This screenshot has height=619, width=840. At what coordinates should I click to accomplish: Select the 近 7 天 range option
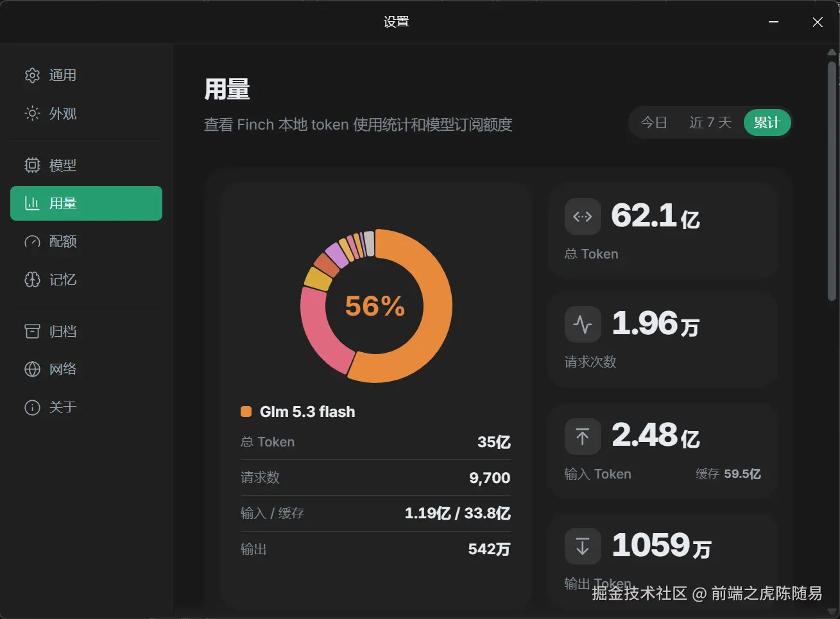click(x=710, y=123)
